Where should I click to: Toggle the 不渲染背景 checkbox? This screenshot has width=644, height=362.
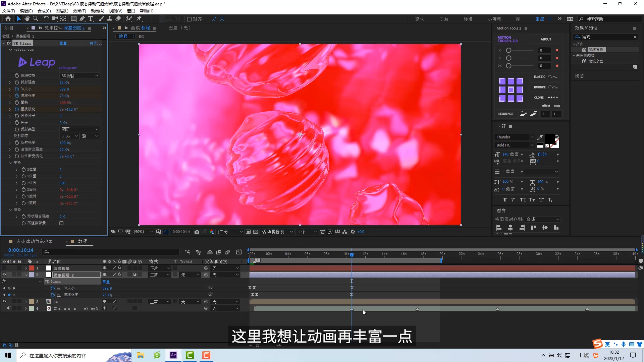[61, 223]
